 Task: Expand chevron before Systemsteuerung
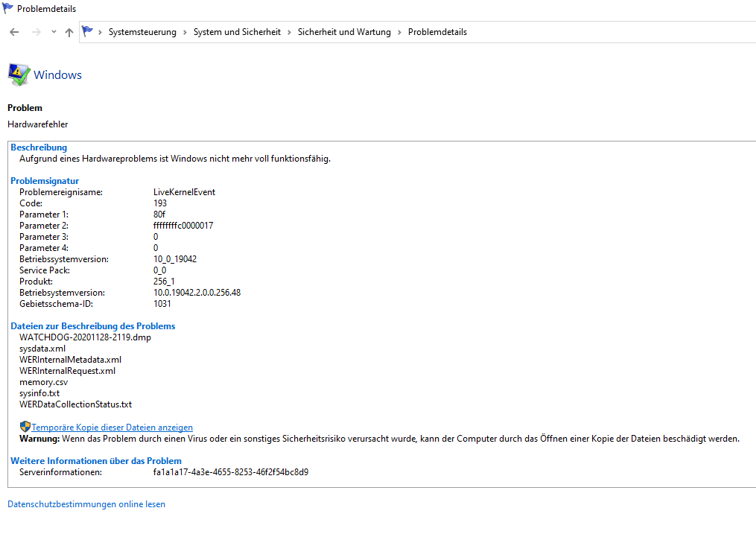(x=100, y=32)
